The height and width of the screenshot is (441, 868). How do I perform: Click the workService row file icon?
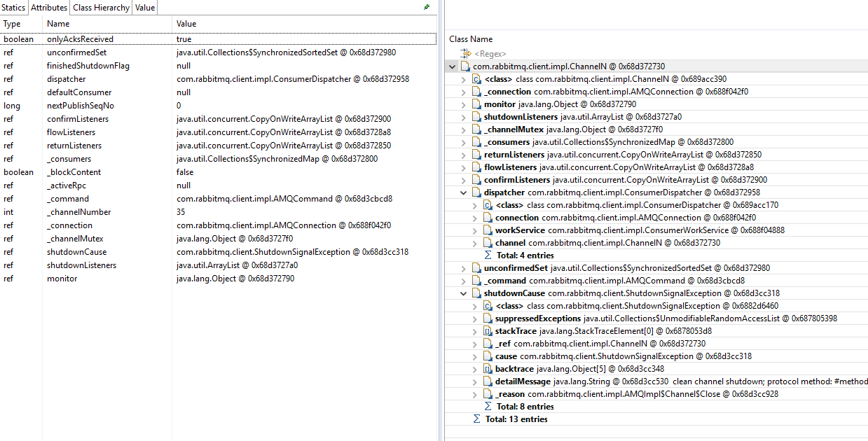click(488, 230)
